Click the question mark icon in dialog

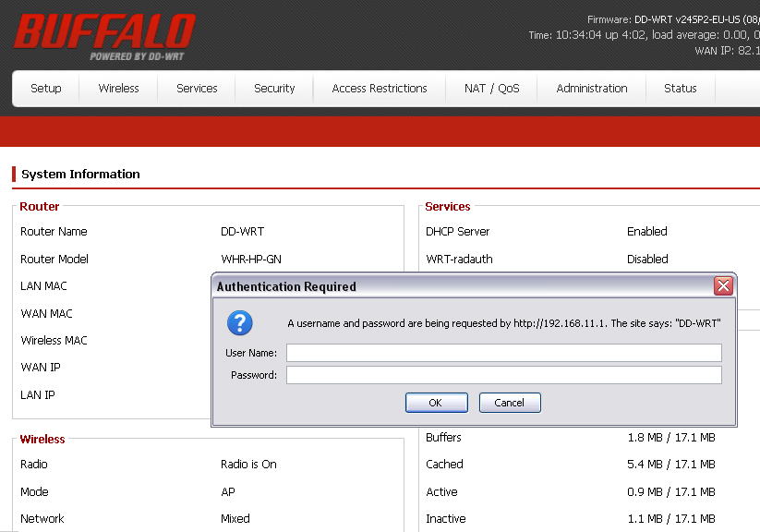tap(240, 323)
